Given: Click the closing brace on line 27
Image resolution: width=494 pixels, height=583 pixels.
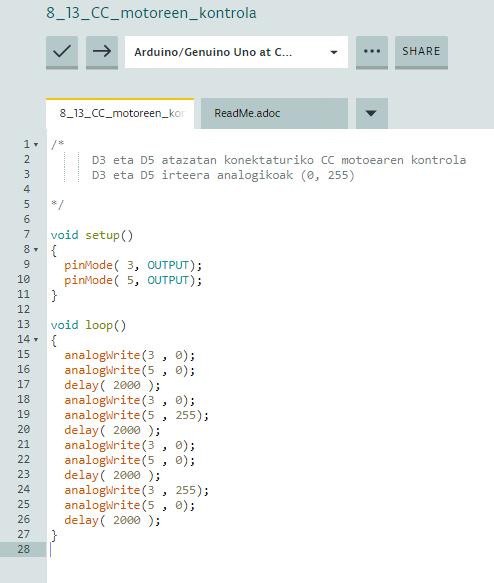Looking at the screenshot, I should [54, 535].
